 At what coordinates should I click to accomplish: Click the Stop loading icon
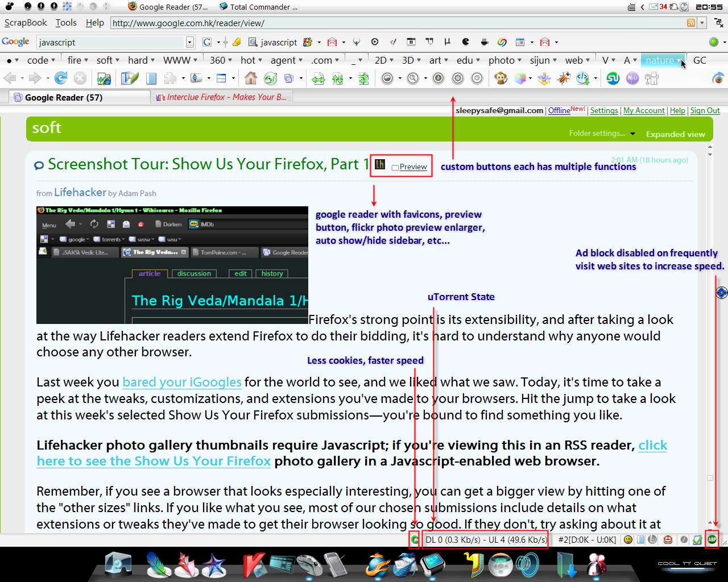coord(80,78)
